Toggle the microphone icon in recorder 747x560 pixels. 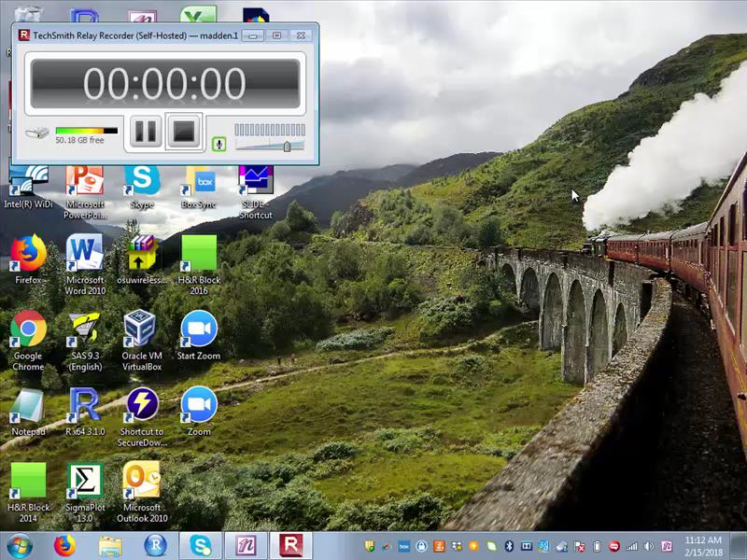tap(218, 144)
